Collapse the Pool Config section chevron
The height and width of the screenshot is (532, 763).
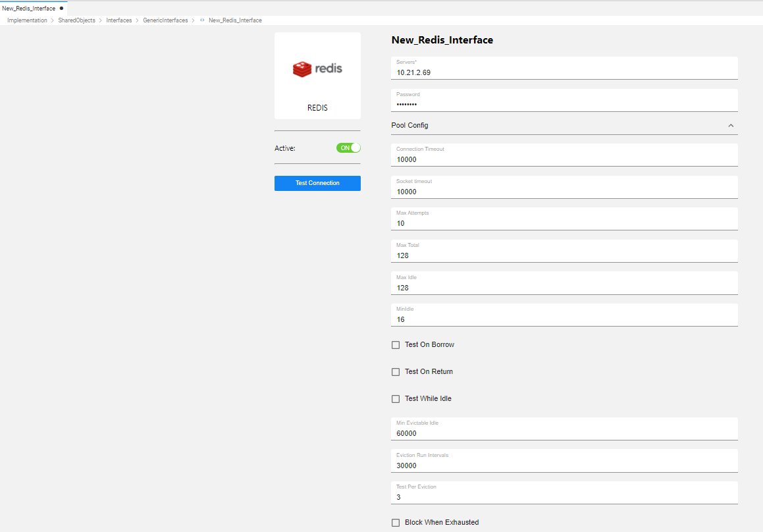tap(730, 125)
